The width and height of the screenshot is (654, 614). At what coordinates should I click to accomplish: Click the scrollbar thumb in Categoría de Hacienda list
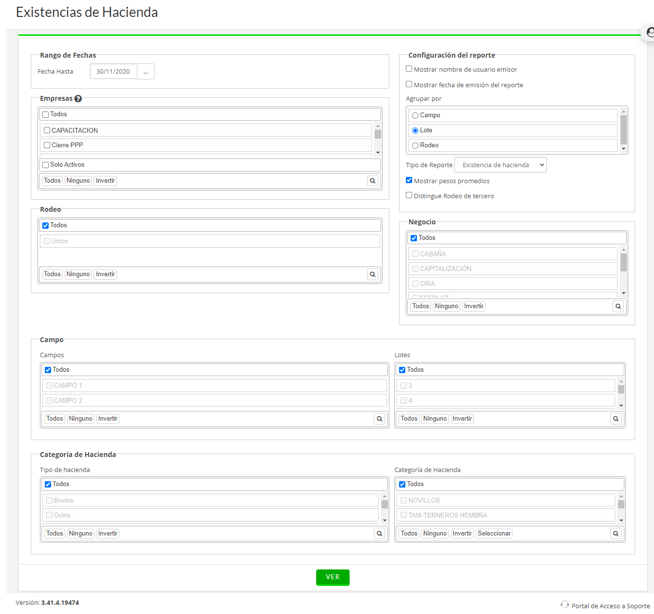pyautogui.click(x=621, y=504)
